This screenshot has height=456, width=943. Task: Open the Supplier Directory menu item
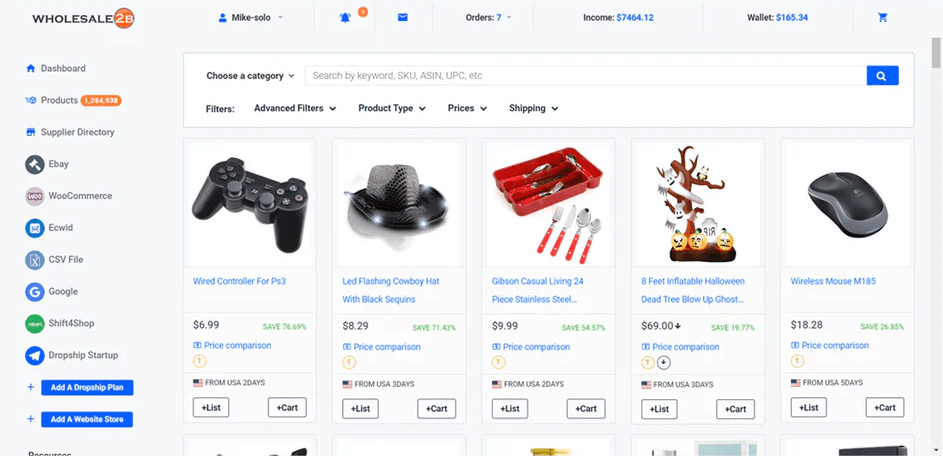(x=77, y=132)
